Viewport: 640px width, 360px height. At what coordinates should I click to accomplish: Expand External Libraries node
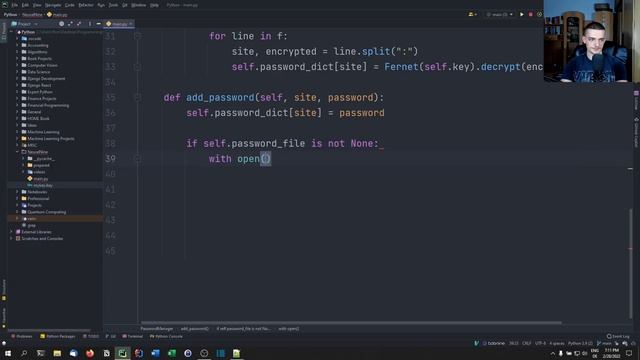click(11, 232)
